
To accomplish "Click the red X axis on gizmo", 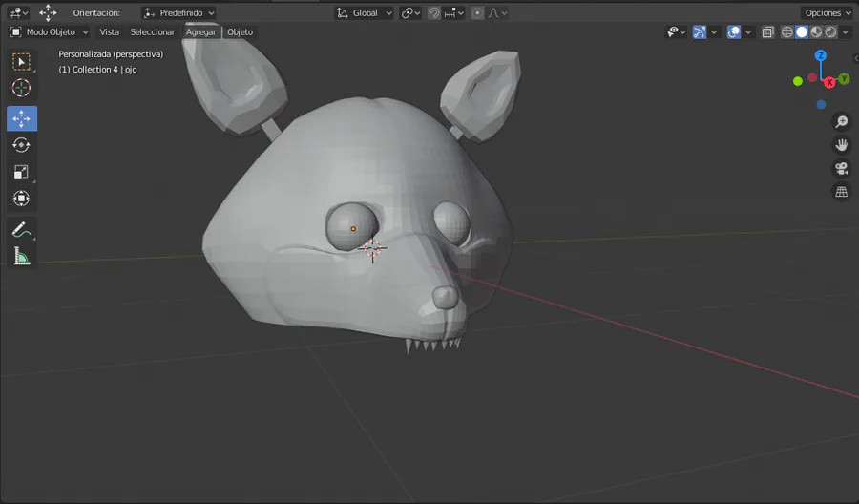I will coord(829,83).
